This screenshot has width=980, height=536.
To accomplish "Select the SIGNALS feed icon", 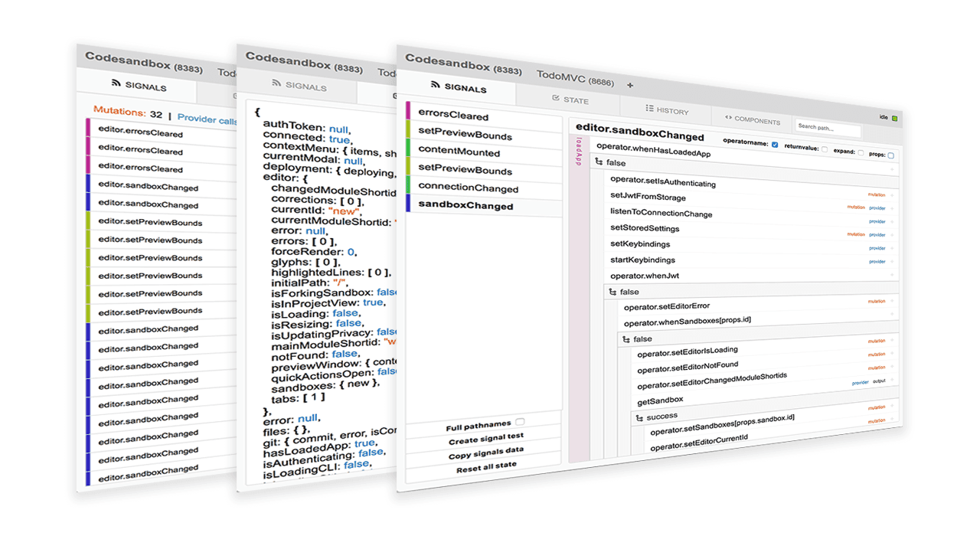I will [436, 84].
